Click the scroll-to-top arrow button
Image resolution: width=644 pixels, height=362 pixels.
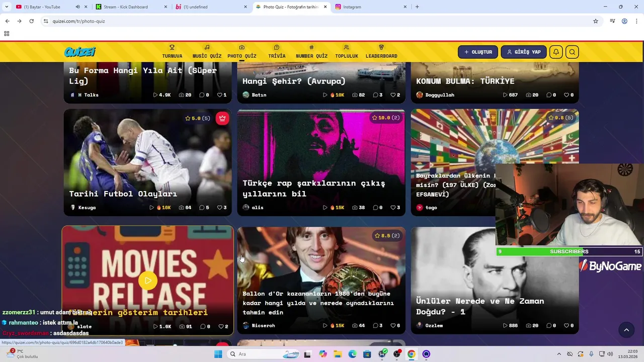click(x=626, y=330)
